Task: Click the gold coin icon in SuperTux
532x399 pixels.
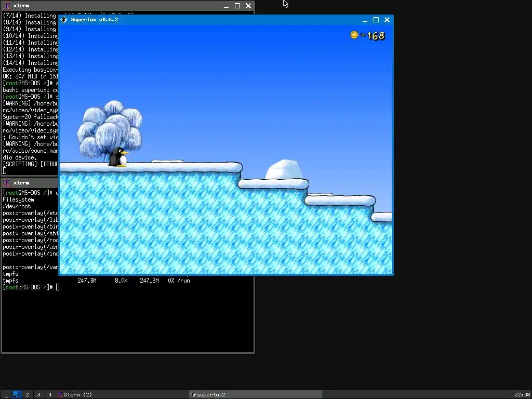Action: [x=354, y=35]
